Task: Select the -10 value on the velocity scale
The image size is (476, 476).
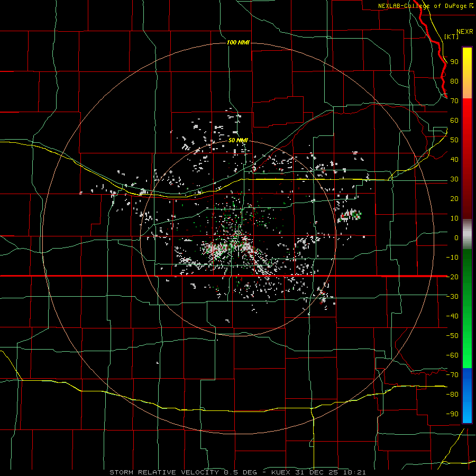Action: [x=452, y=258]
